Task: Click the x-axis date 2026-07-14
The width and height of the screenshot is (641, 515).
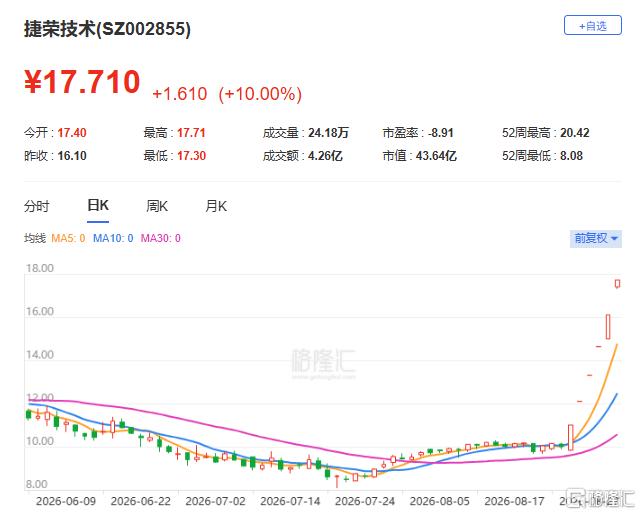Action: click(x=290, y=501)
